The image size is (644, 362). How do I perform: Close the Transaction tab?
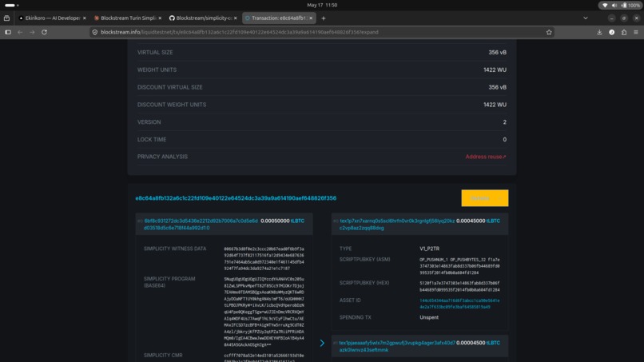[x=311, y=18]
